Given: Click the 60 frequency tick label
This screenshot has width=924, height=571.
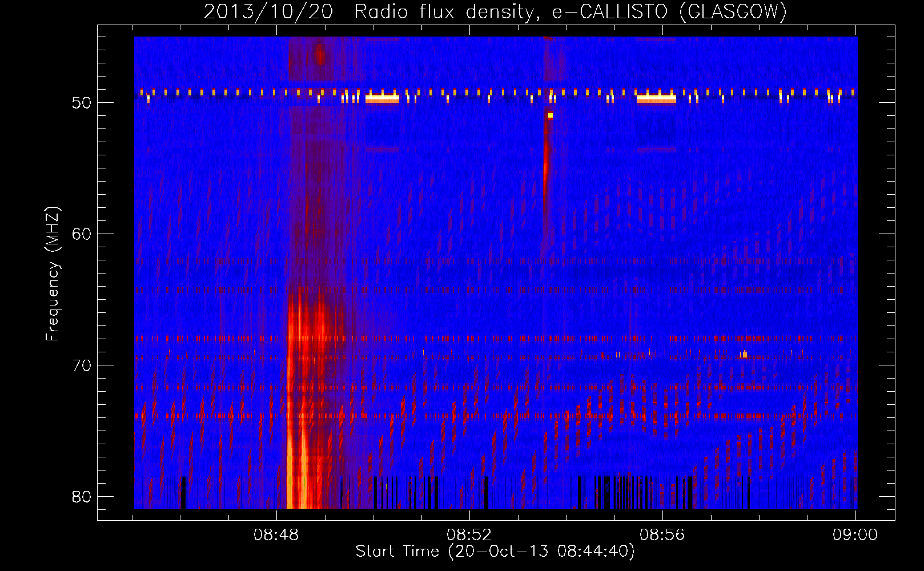Looking at the screenshot, I should click(82, 234).
